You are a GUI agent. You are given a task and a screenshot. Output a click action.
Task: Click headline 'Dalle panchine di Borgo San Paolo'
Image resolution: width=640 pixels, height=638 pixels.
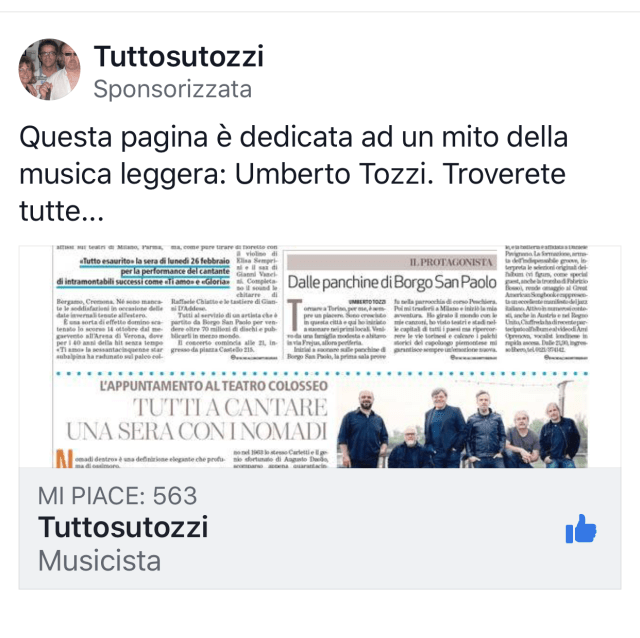coord(392,282)
